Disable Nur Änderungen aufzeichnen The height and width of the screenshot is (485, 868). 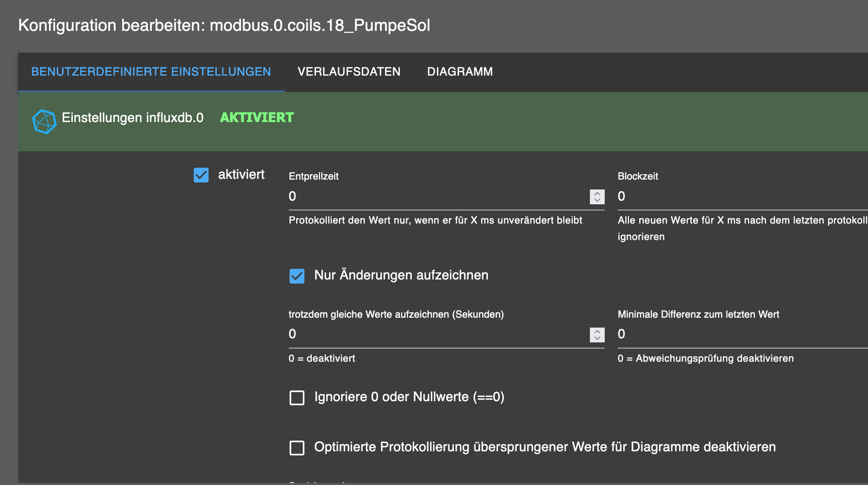296,276
